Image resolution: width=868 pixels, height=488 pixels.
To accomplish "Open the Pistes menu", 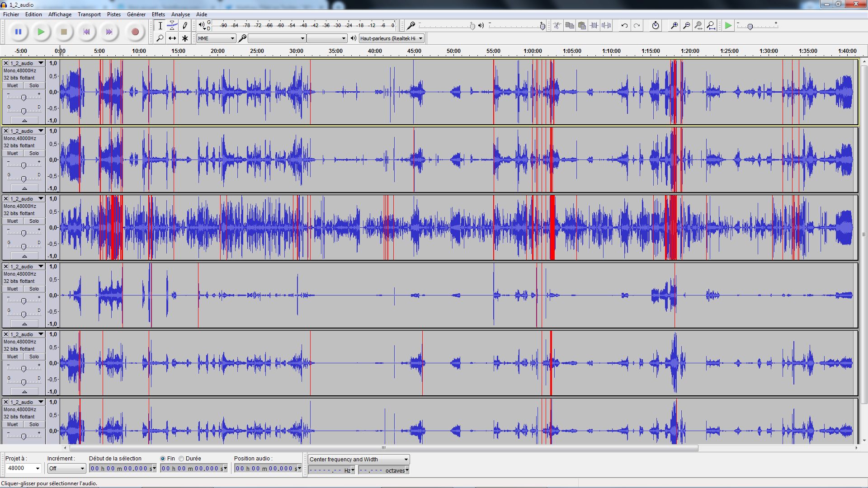I will click(113, 14).
